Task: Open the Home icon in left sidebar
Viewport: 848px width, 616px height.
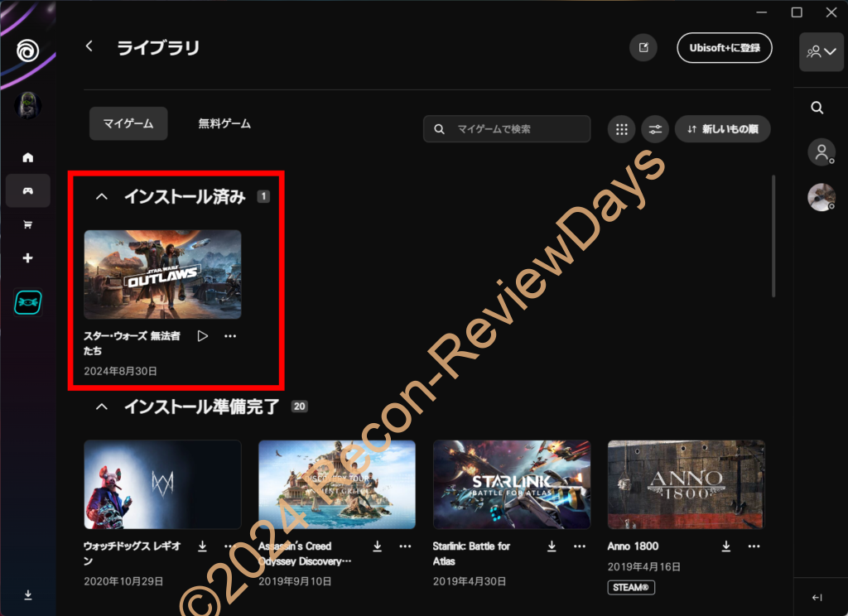Action: point(27,157)
